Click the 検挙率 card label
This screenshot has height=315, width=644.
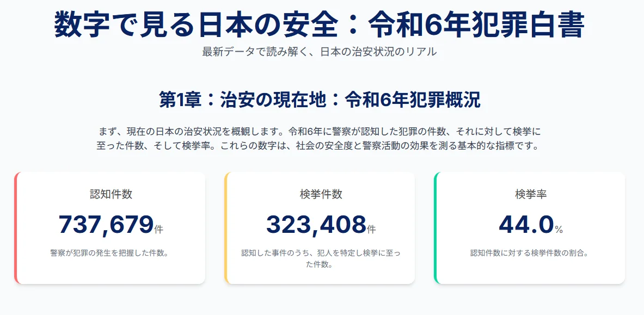[x=530, y=194]
